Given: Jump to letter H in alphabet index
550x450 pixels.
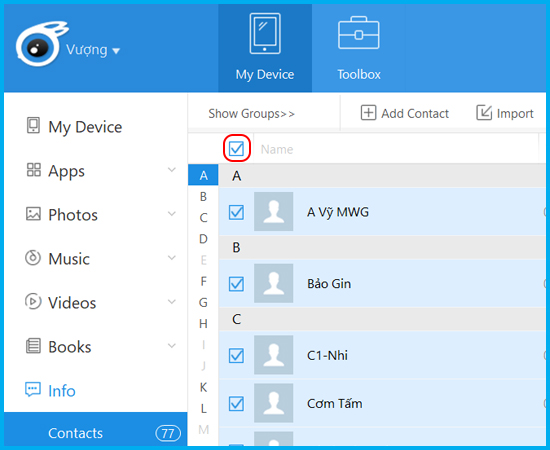Looking at the screenshot, I should pyautogui.click(x=203, y=323).
